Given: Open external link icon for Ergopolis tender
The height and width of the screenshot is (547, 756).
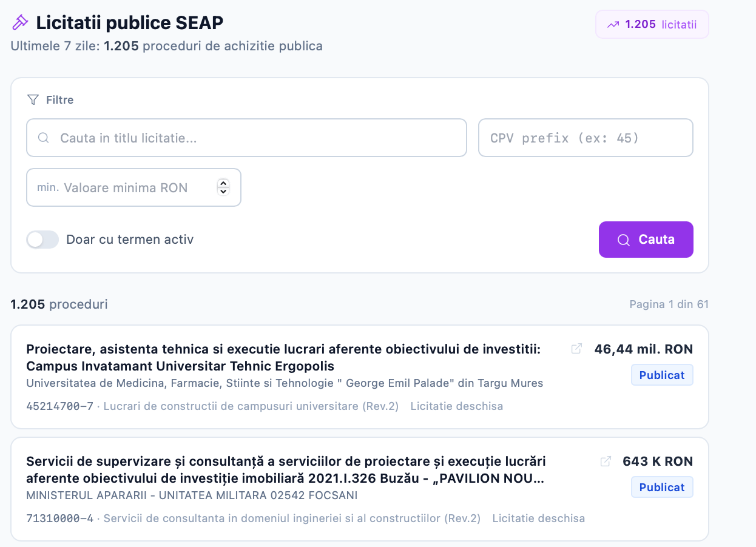Looking at the screenshot, I should (577, 349).
